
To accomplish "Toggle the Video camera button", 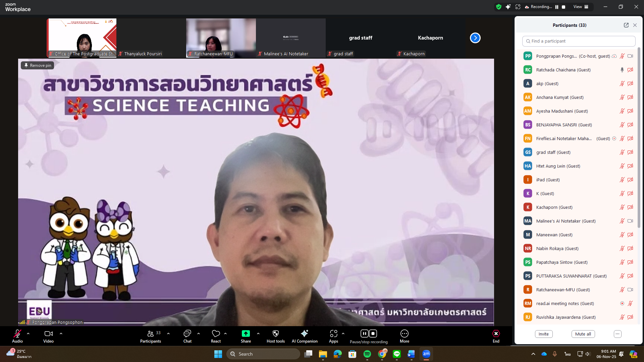I will pos(48,334).
